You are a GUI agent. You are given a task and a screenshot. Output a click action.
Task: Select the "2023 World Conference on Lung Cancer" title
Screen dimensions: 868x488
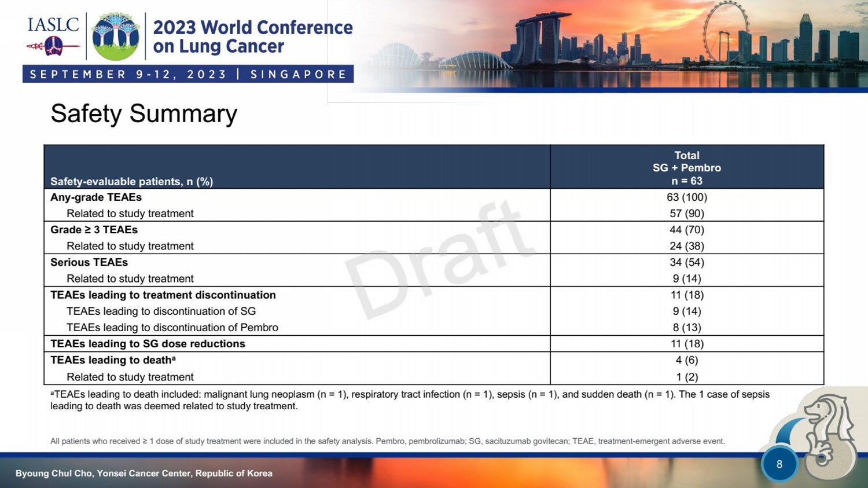tap(252, 36)
